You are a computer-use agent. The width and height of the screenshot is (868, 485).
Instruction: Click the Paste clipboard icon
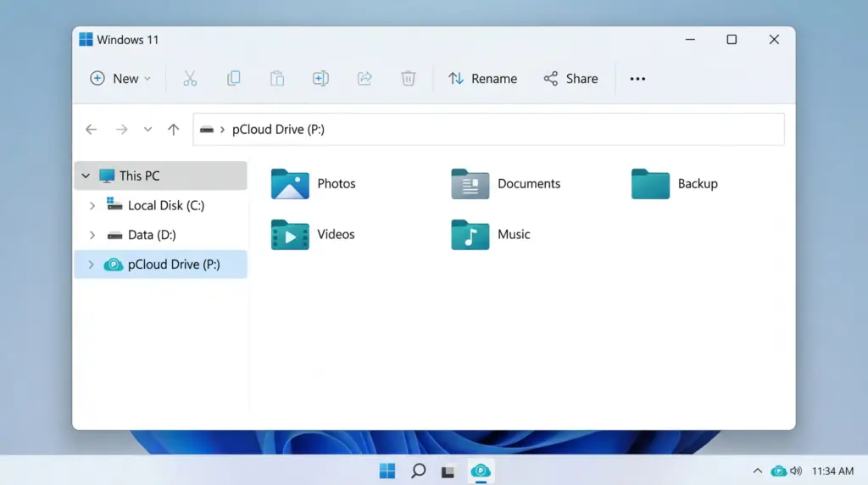277,79
